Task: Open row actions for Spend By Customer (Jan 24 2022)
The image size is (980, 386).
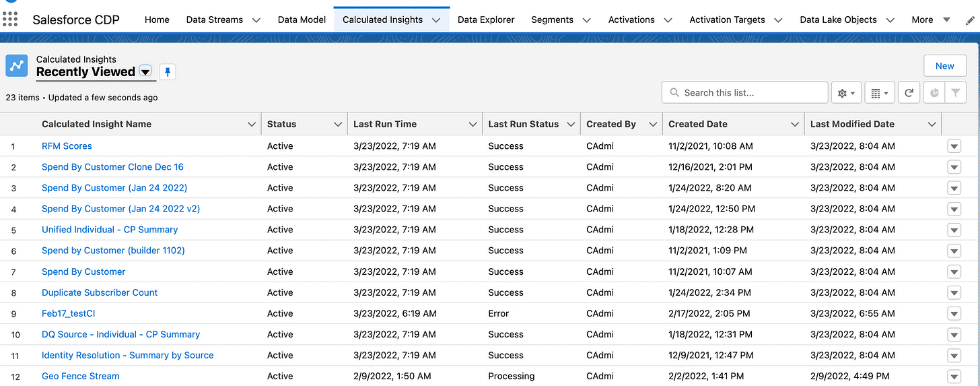Action: [x=954, y=188]
